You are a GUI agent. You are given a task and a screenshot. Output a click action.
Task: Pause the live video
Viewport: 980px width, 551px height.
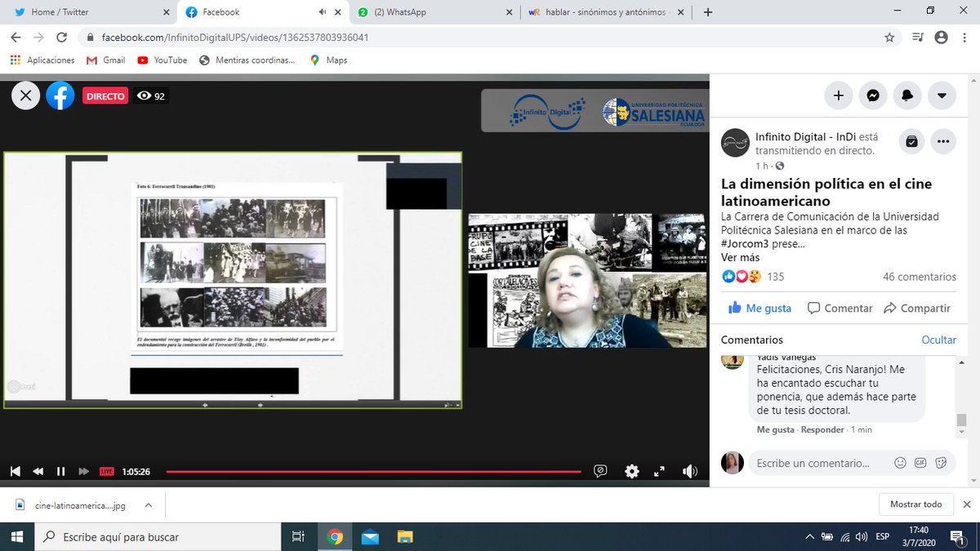(60, 471)
